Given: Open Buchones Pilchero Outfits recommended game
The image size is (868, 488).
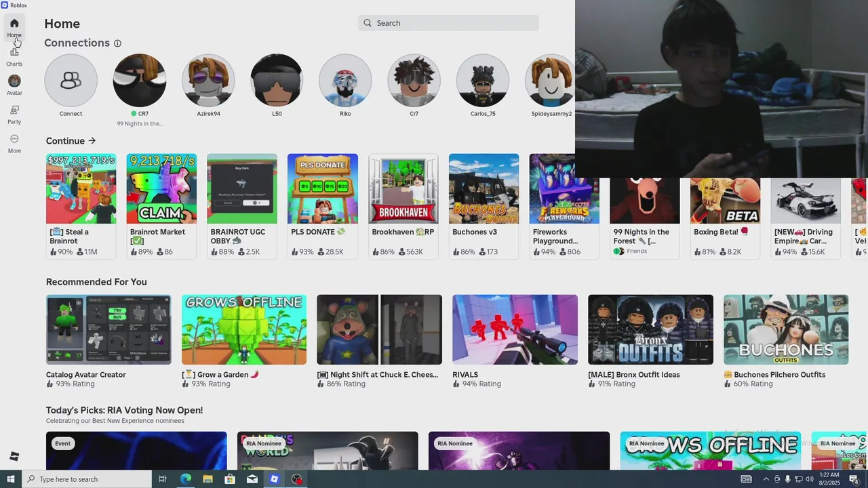Looking at the screenshot, I should 786,341.
